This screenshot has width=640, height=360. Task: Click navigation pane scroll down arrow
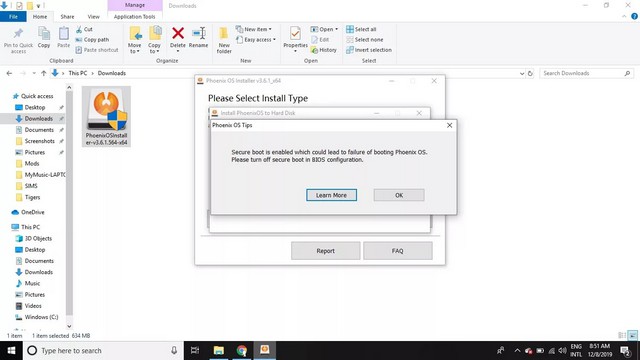[x=69, y=326]
